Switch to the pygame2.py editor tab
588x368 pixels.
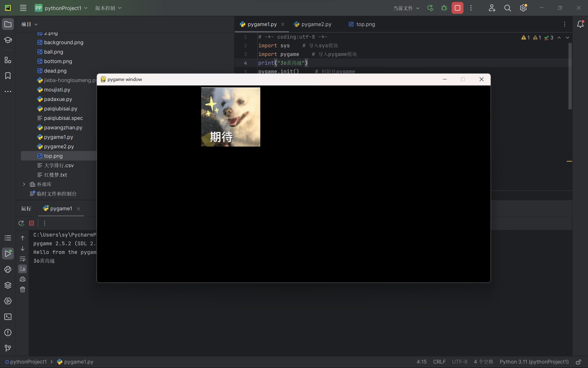pos(316,24)
